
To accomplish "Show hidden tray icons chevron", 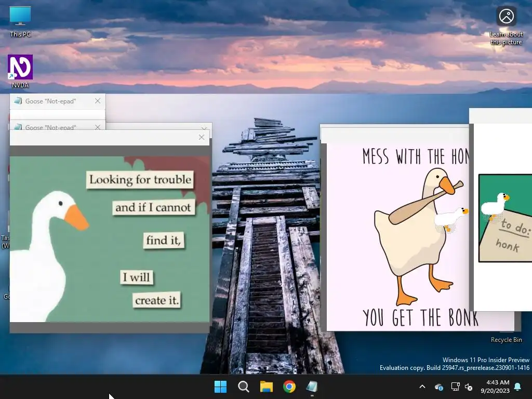I will click(x=422, y=387).
